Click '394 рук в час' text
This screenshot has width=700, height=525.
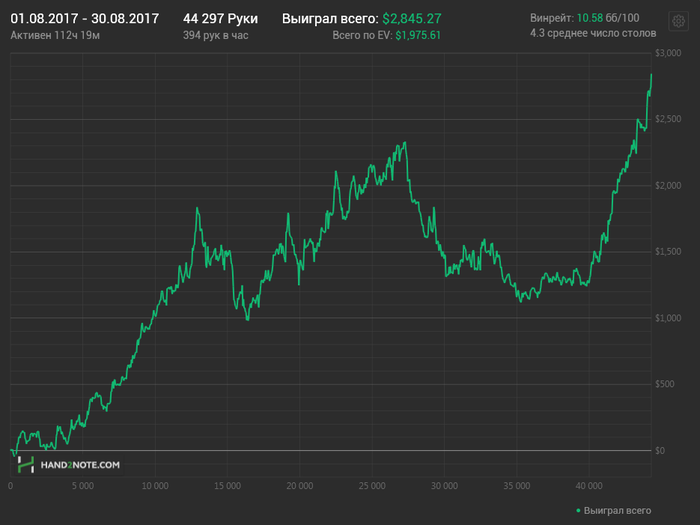[215, 35]
